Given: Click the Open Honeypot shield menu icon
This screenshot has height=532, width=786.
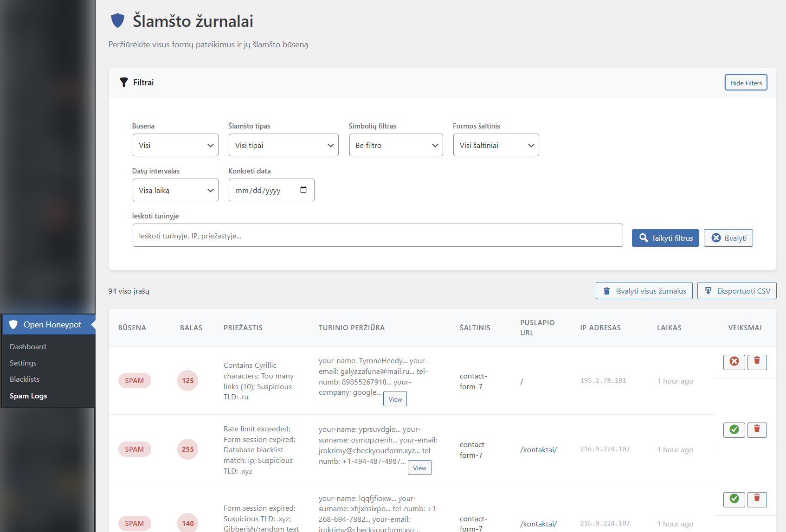Looking at the screenshot, I should [13, 325].
